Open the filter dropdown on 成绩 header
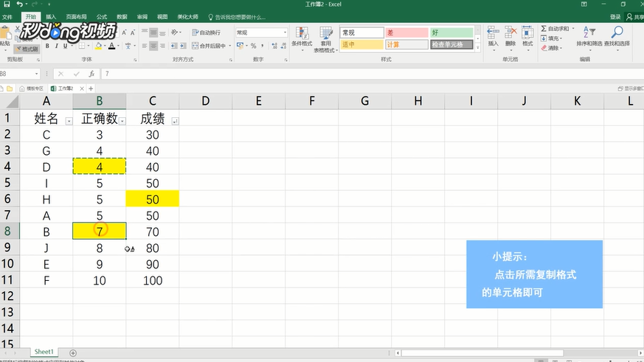This screenshot has height=362, width=644. [175, 121]
